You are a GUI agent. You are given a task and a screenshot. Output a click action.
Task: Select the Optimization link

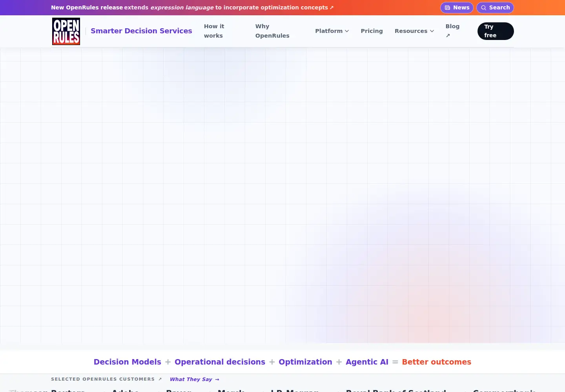point(305,362)
